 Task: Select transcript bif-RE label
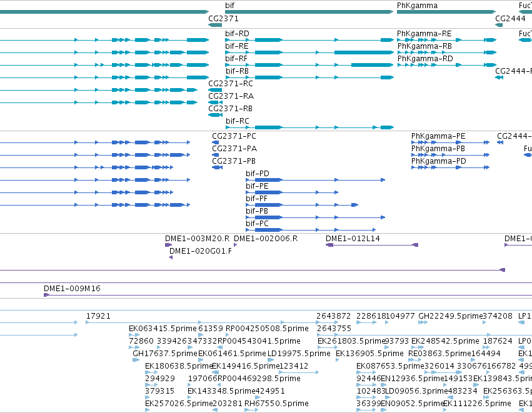coord(237,46)
